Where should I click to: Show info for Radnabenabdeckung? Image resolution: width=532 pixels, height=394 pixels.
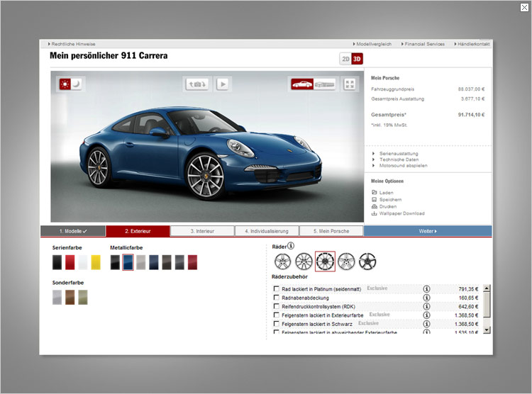(426, 298)
